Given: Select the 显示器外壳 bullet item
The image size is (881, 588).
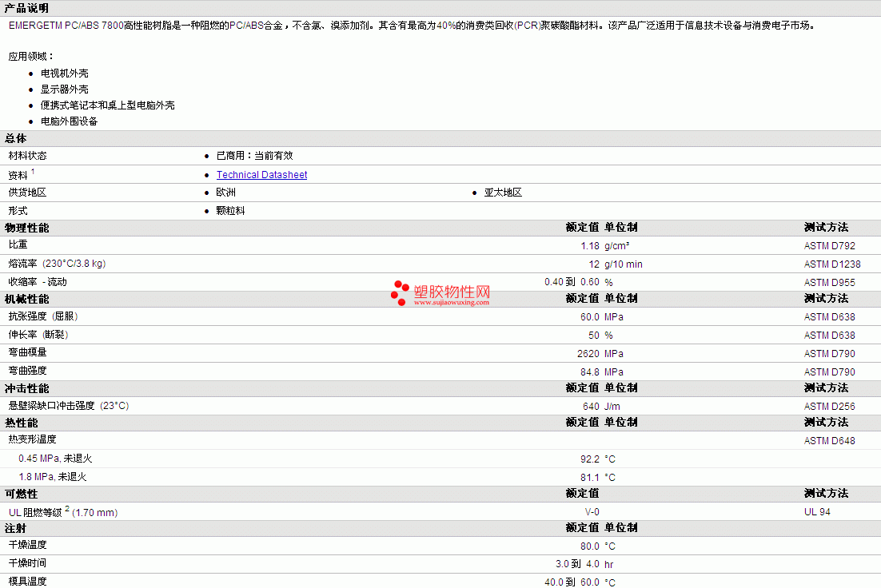Looking at the screenshot, I should (65, 89).
